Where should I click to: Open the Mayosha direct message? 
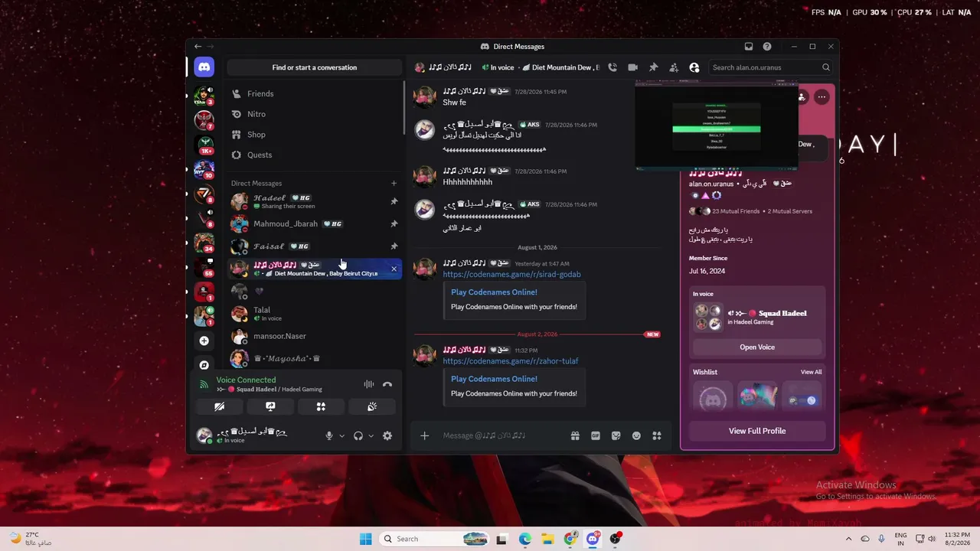(x=315, y=358)
